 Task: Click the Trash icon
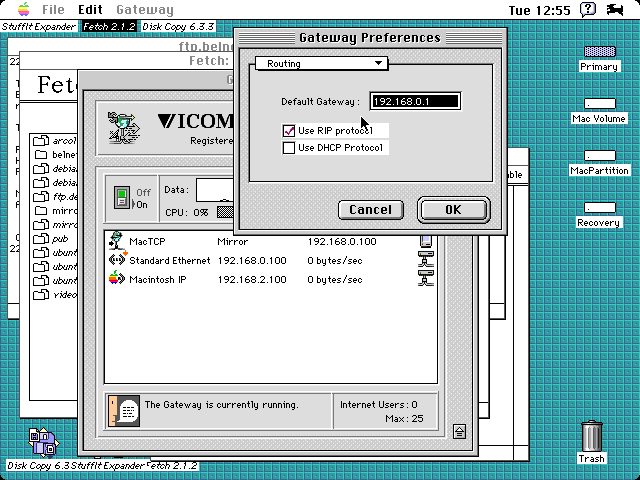(x=591, y=436)
